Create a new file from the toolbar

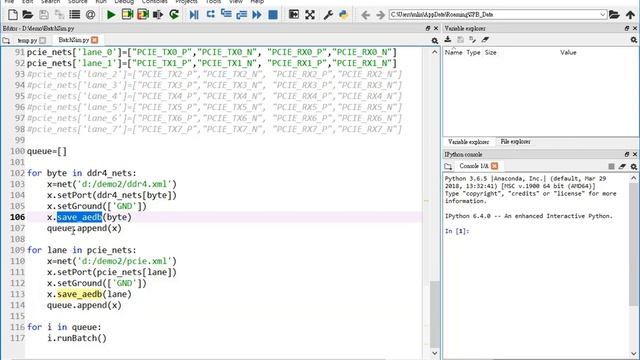point(13,15)
